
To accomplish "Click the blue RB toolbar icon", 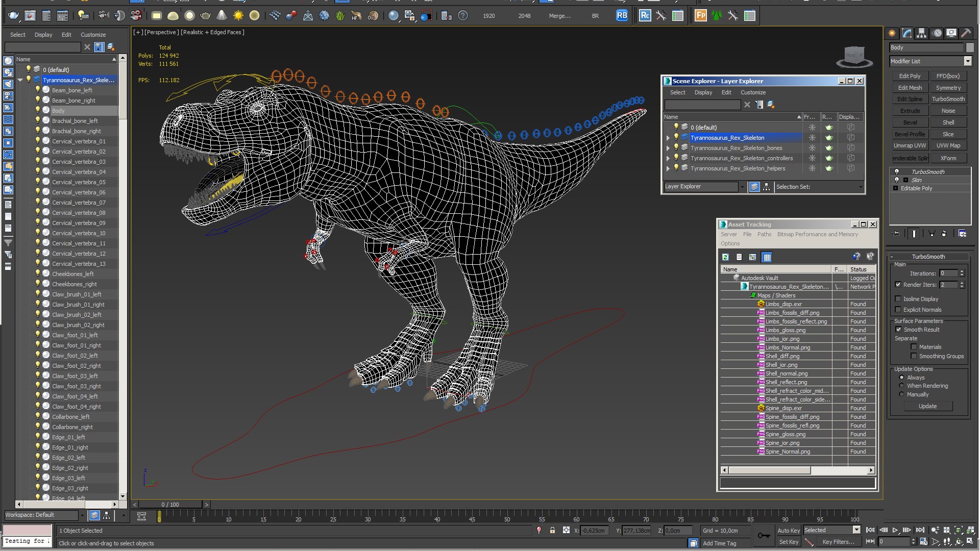I will point(622,16).
